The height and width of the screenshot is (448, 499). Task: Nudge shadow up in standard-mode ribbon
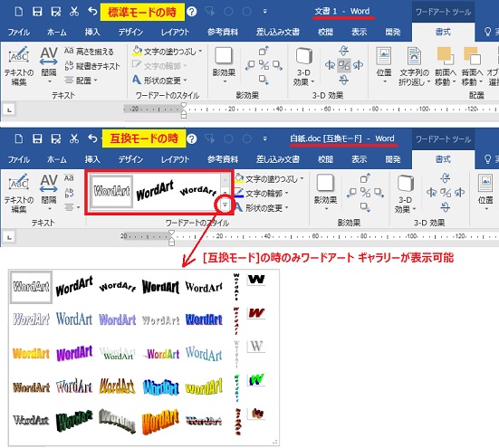click(x=264, y=51)
